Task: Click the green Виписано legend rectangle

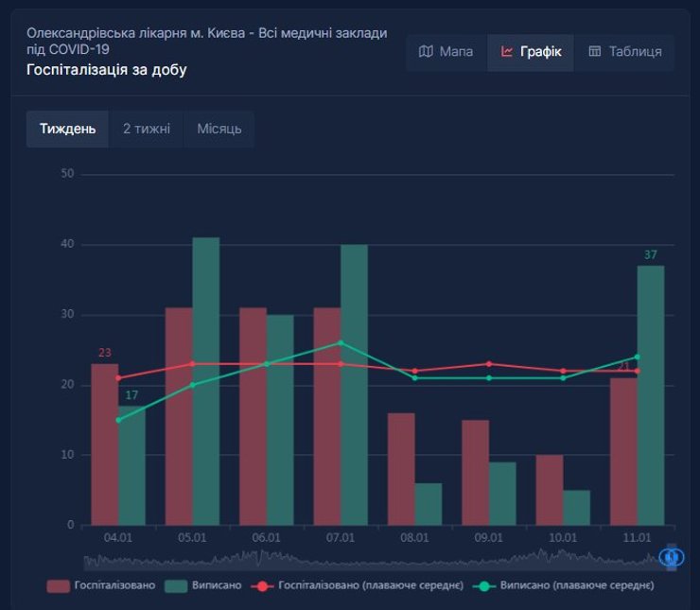Action: (176, 586)
